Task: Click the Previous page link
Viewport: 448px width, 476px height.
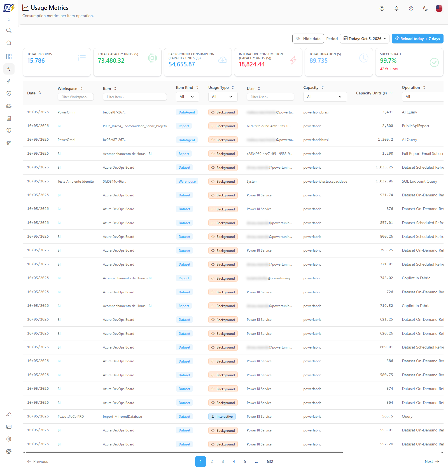Action: point(38,461)
